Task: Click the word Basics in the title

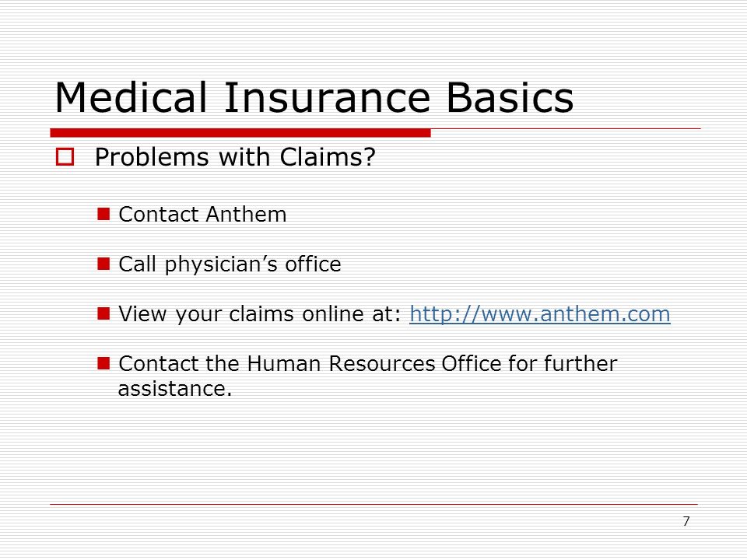Action: point(510,98)
